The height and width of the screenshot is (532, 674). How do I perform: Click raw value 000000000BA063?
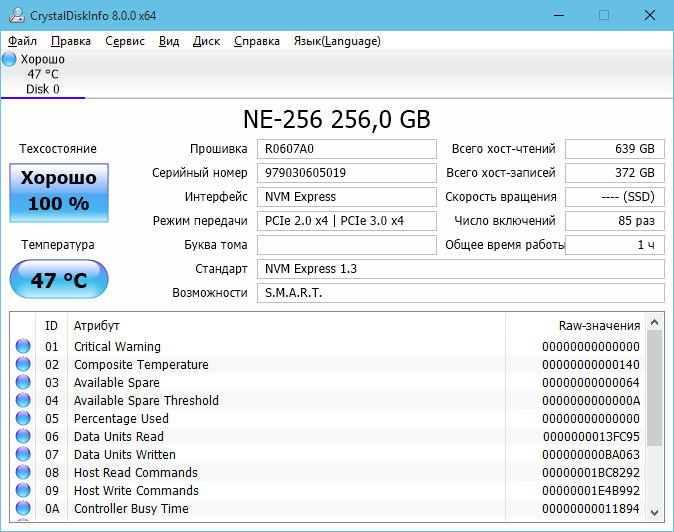pyautogui.click(x=591, y=455)
